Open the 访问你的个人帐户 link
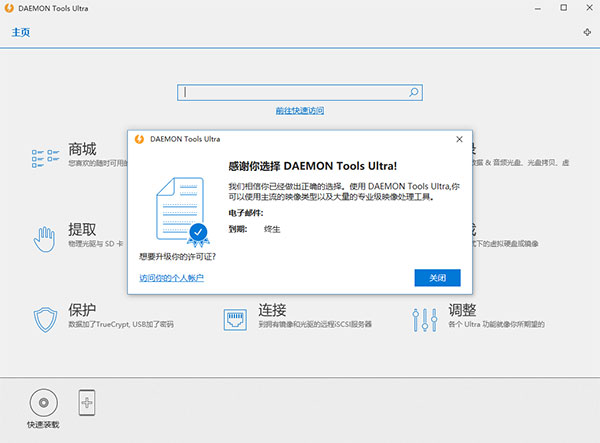This screenshot has width=600, height=443. [171, 278]
